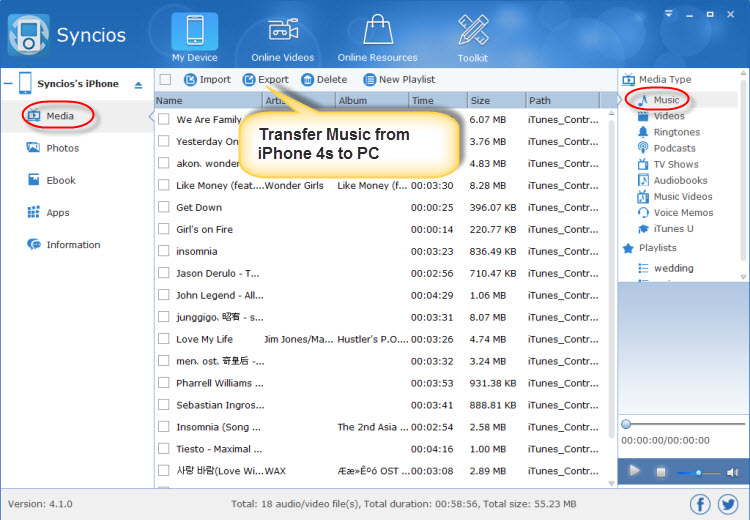Sort by the Album column header

(372, 100)
